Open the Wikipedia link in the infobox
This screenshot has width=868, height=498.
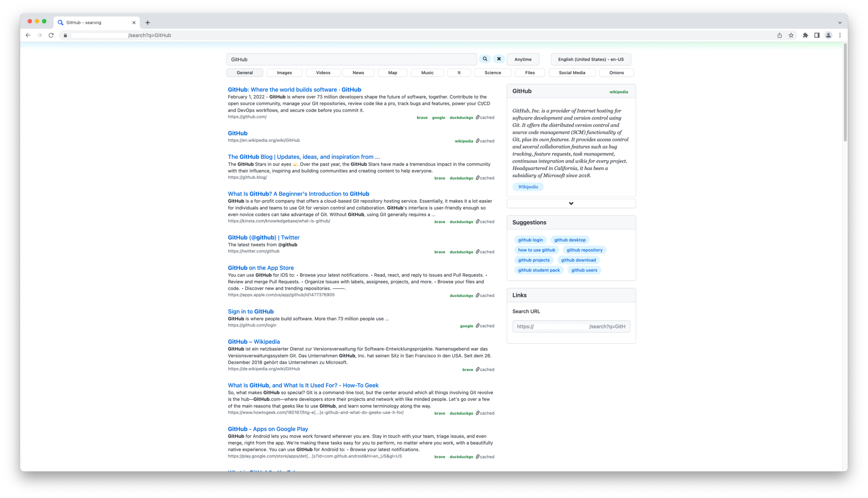527,186
